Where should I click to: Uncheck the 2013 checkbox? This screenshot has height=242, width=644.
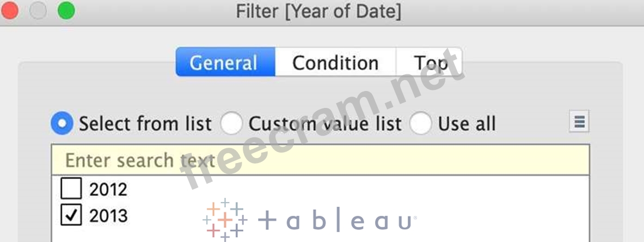pos(71,216)
